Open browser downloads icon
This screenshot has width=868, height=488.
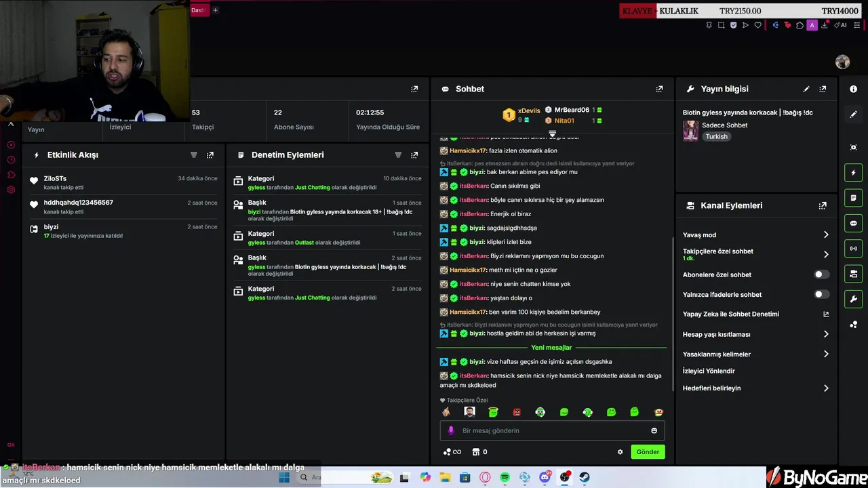pyautogui.click(x=825, y=25)
